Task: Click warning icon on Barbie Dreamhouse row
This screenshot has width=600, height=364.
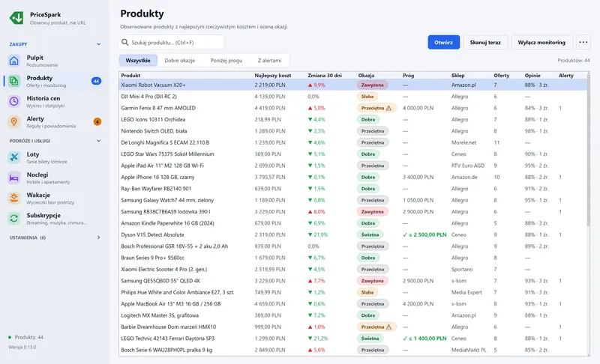Action: click(388, 327)
